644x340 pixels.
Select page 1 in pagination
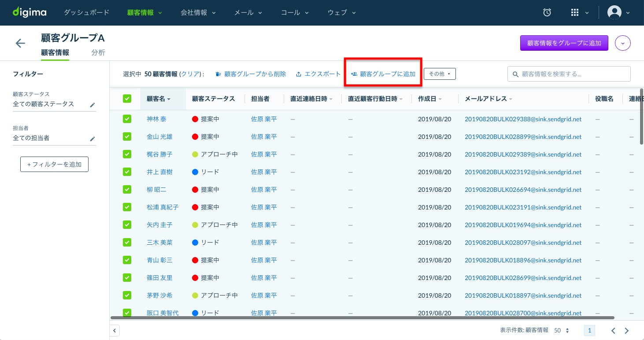click(589, 331)
